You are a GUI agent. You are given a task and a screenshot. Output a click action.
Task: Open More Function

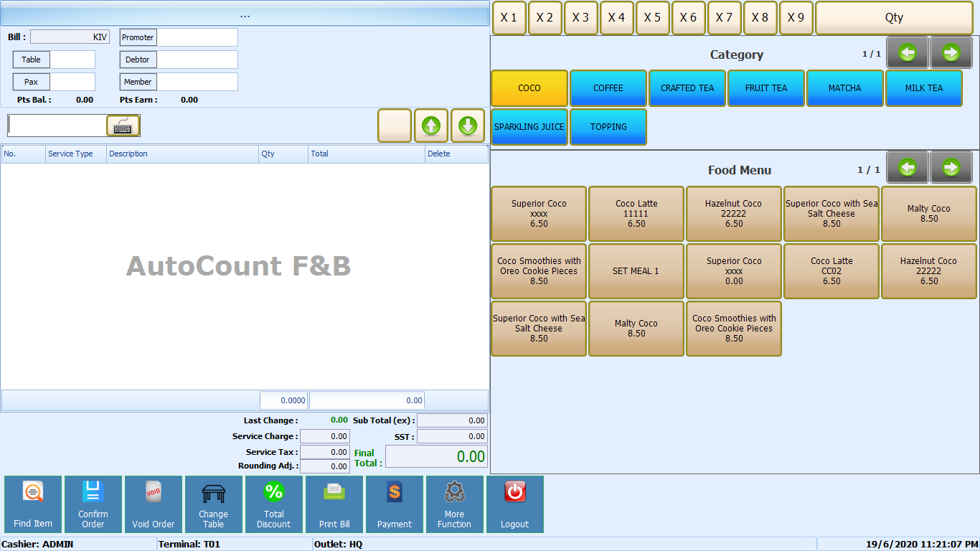pos(455,504)
